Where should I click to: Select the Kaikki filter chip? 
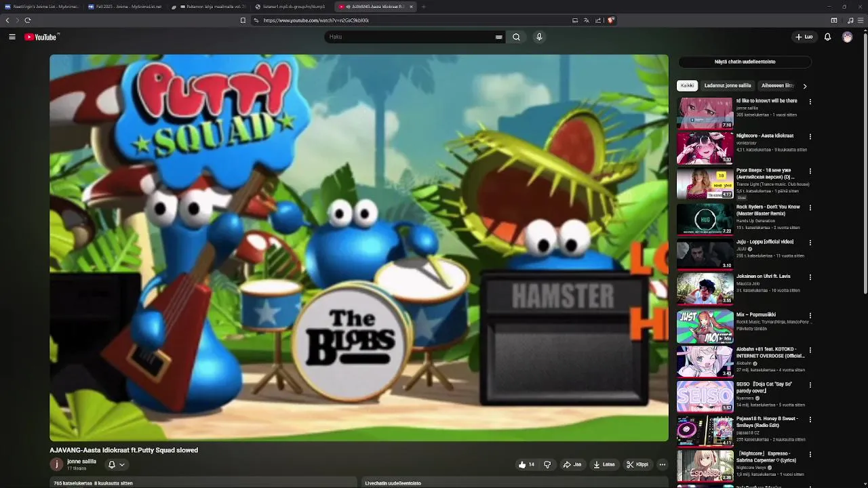point(687,86)
